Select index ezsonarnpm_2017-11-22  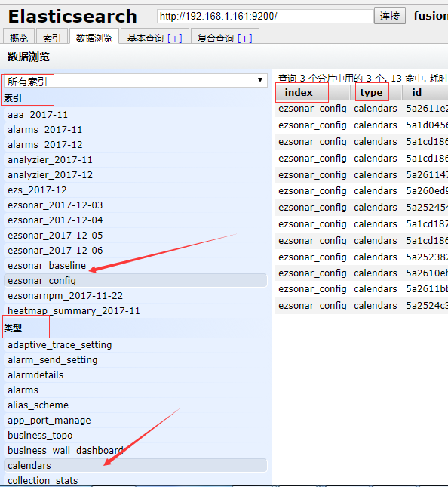[x=135, y=296]
